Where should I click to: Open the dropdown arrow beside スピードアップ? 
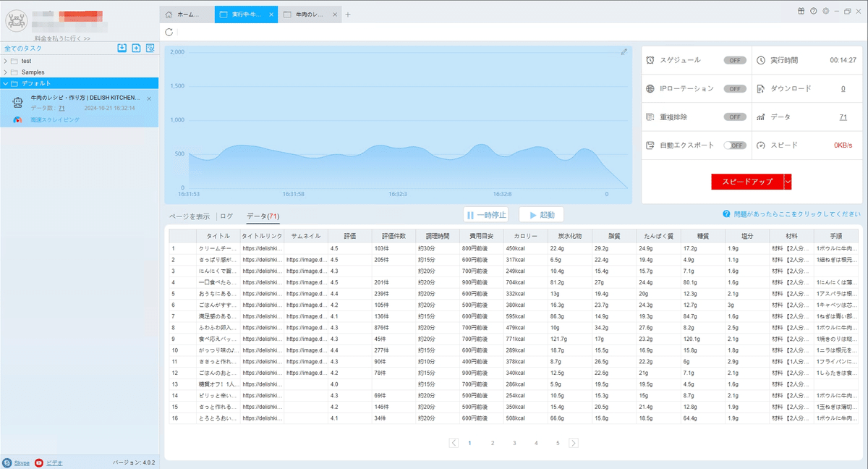click(x=788, y=182)
